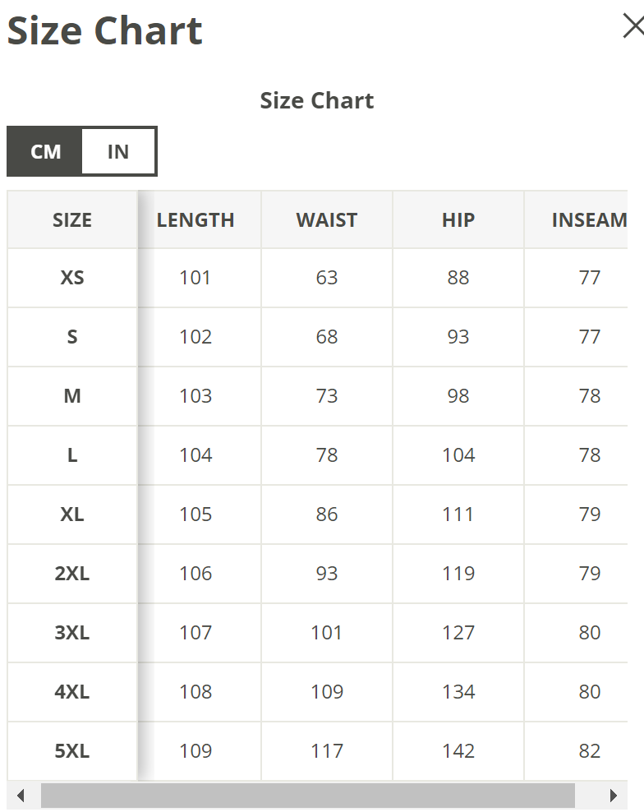
Task: Click the left scroll arrow
Action: (x=21, y=796)
